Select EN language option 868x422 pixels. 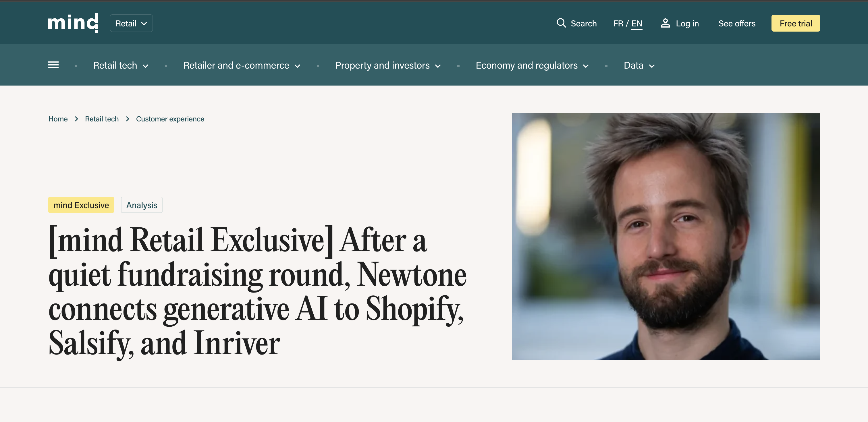[636, 23]
